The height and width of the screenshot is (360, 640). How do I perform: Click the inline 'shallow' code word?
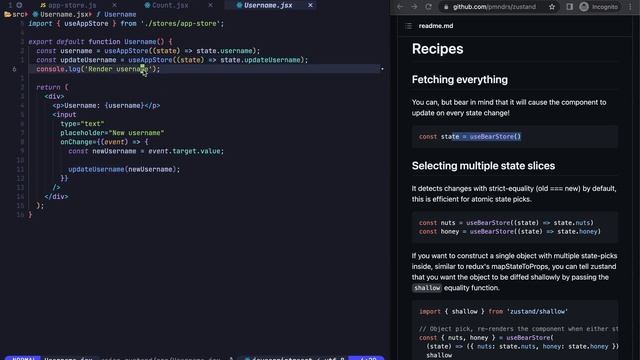point(427,288)
